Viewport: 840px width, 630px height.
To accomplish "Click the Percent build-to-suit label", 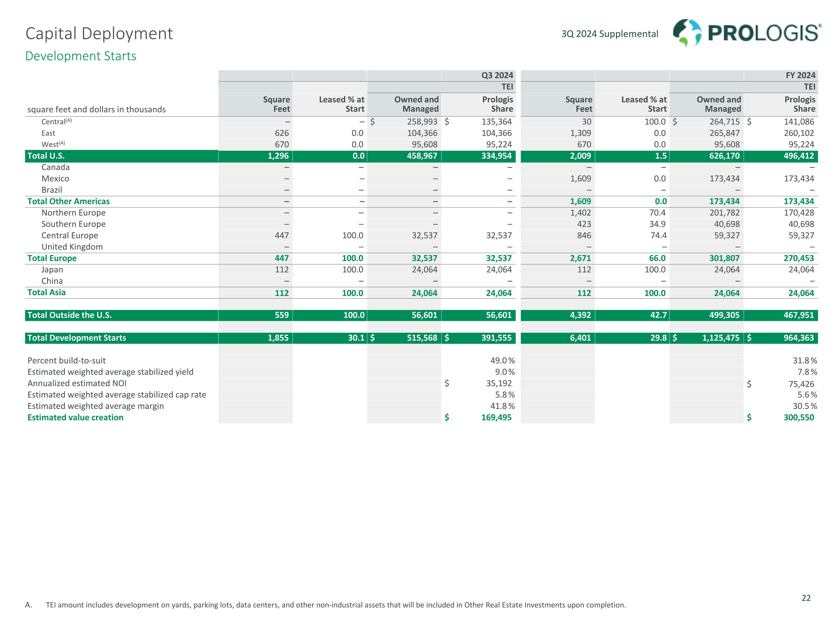I will point(66,360).
